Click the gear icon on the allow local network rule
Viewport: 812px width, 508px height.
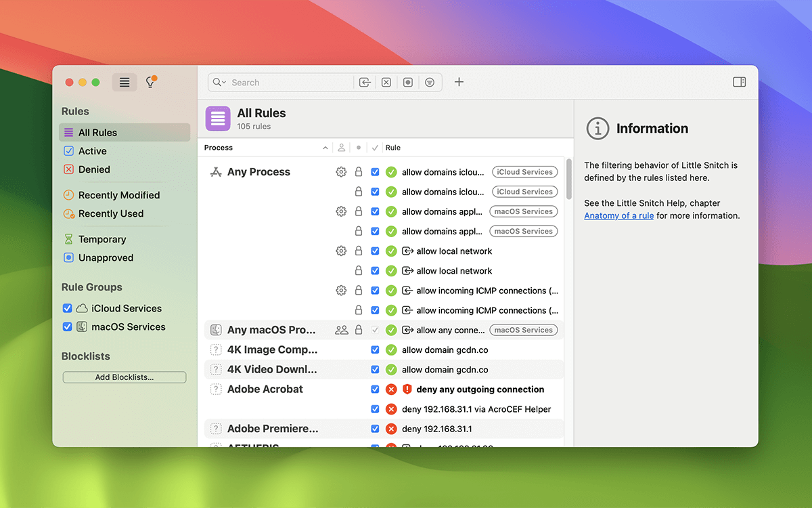pos(341,251)
